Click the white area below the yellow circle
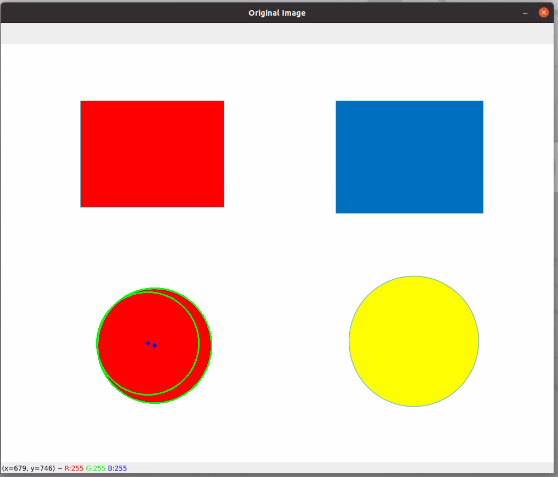Screen dimensions: 558x477 [414, 434]
